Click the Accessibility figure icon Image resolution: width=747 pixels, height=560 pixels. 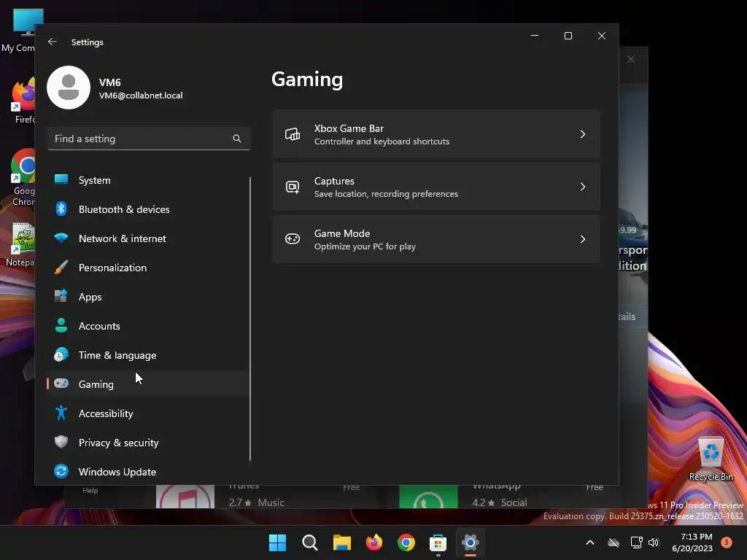(61, 413)
